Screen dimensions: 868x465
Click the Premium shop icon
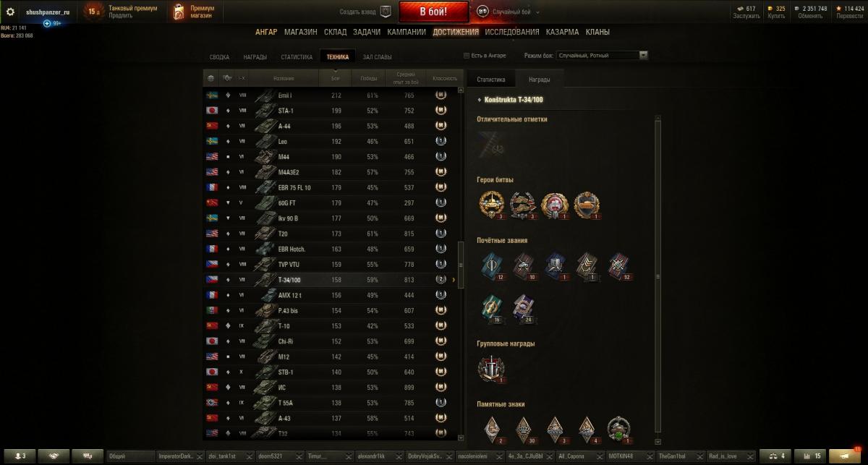(x=179, y=12)
